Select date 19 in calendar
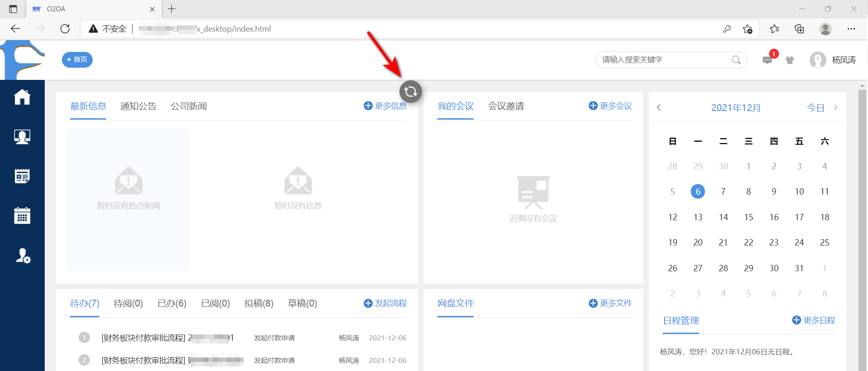The height and width of the screenshot is (371, 868). tap(673, 242)
